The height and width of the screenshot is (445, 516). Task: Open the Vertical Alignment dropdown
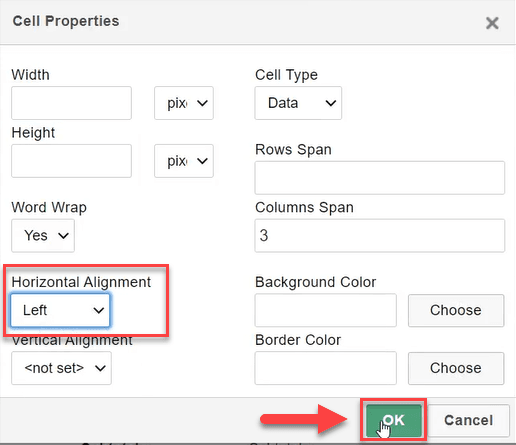61,368
